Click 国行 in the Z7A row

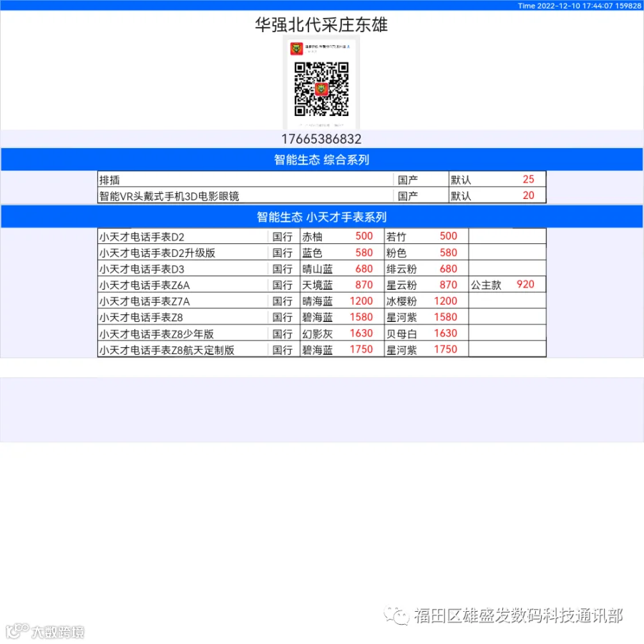[x=283, y=301]
